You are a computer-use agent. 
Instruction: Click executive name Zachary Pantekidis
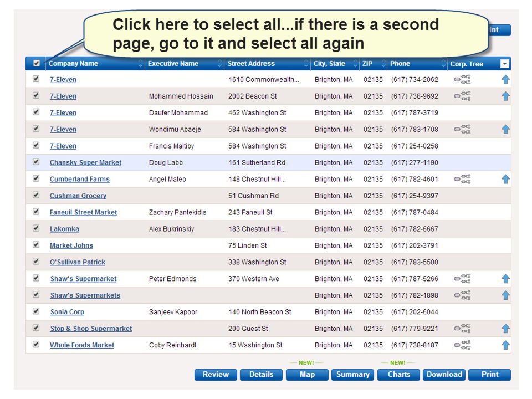[177, 212]
